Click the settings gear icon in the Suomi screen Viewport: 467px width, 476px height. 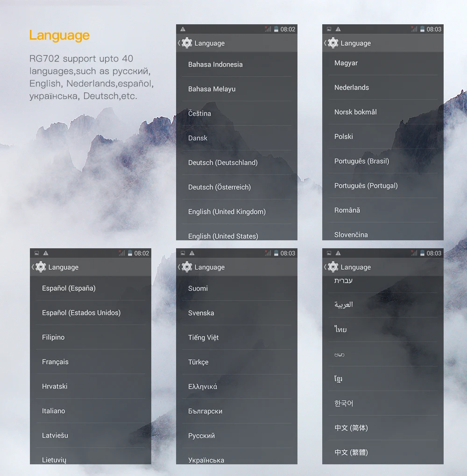point(187,267)
